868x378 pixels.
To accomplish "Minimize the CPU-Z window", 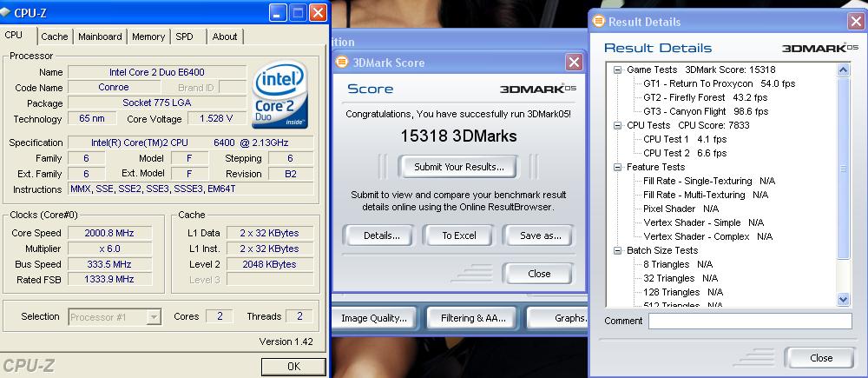I will point(279,12).
